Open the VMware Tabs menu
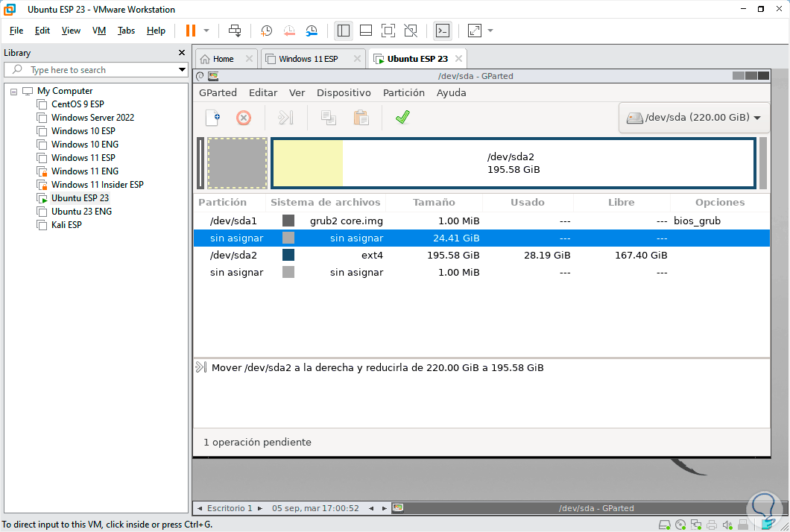Screen dimensions: 790x532 pyautogui.click(x=126, y=31)
